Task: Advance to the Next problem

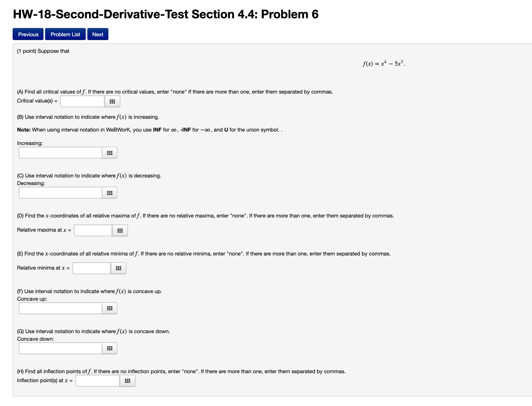Action: pyautogui.click(x=98, y=34)
